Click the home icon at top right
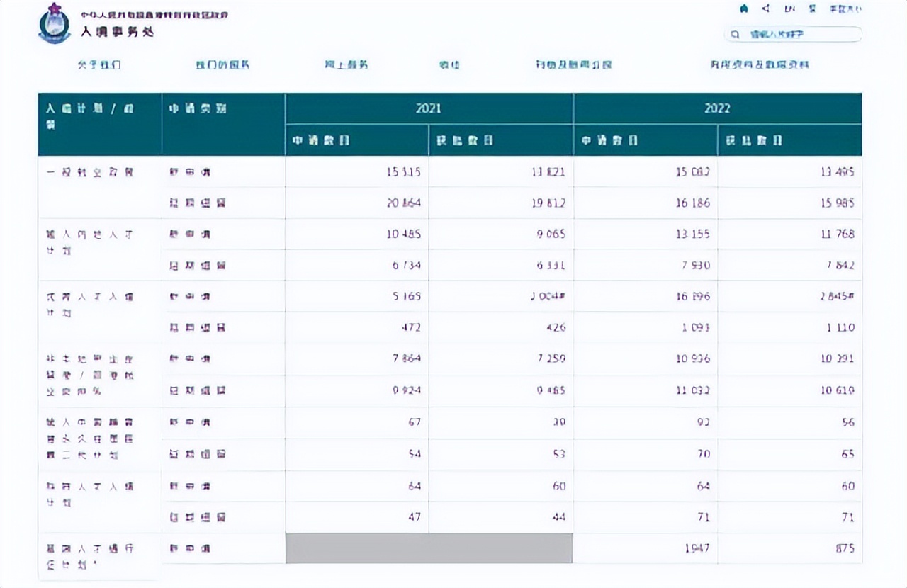Image resolution: width=907 pixels, height=588 pixels. (x=744, y=8)
